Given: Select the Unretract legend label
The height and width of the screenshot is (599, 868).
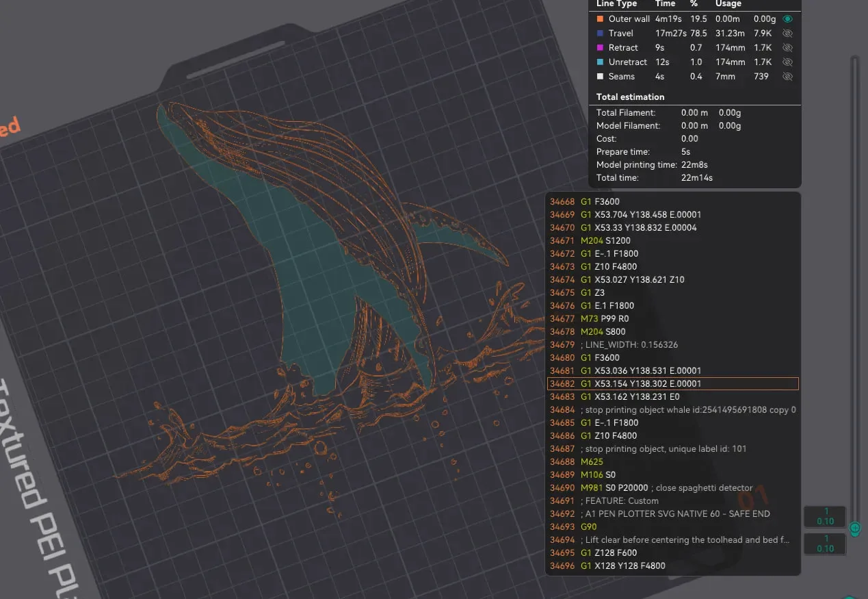Looking at the screenshot, I should click(628, 62).
